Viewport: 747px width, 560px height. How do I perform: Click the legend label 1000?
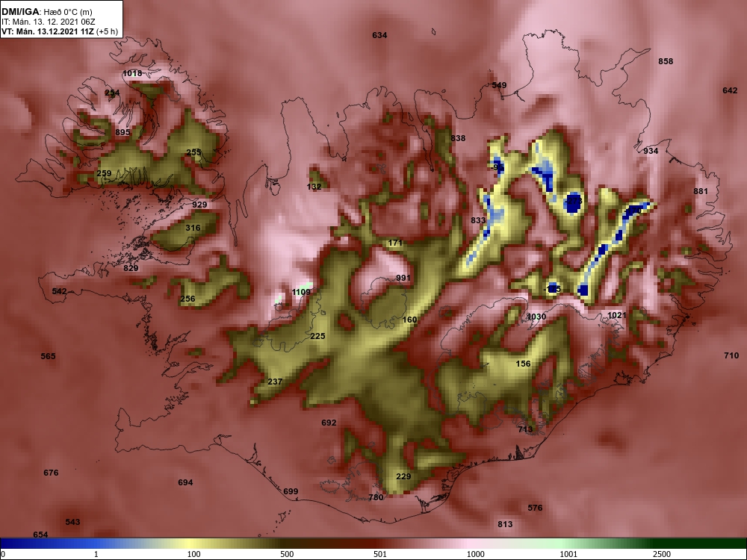pyautogui.click(x=475, y=554)
